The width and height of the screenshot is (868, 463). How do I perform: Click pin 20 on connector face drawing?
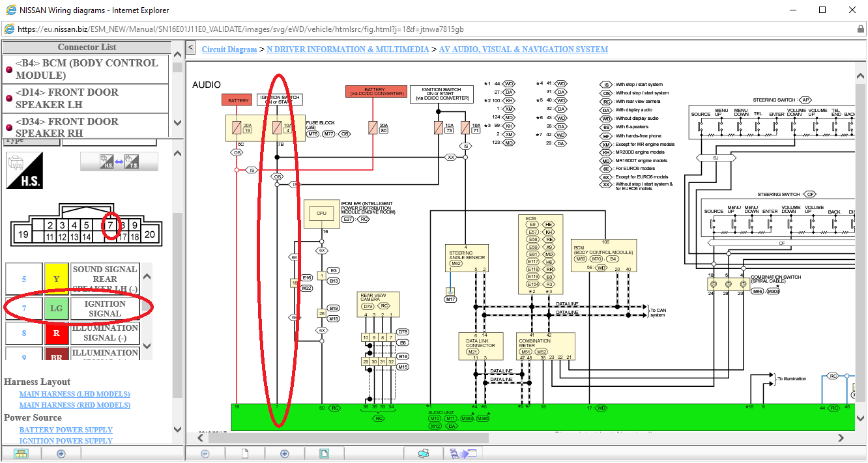pyautogui.click(x=150, y=234)
